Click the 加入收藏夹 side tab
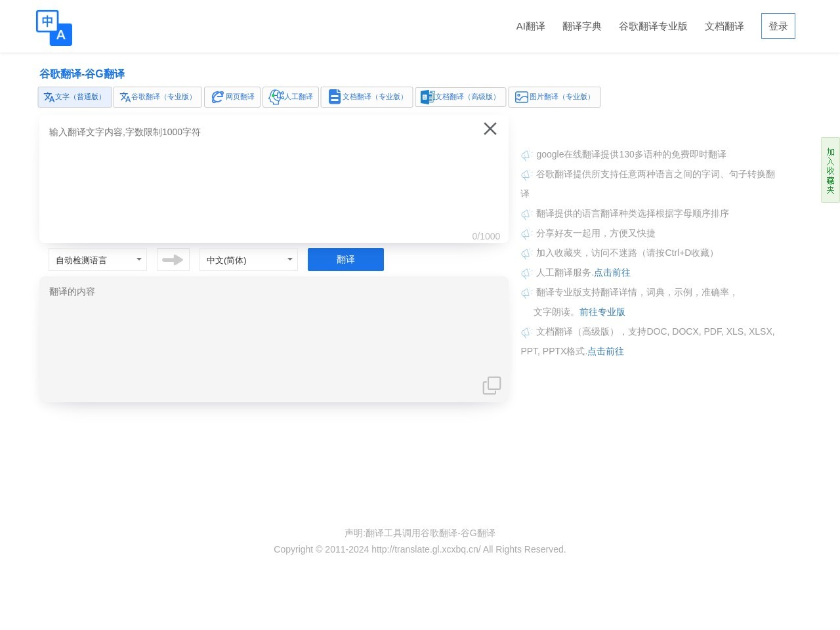The width and height of the screenshot is (840, 630). click(830, 170)
